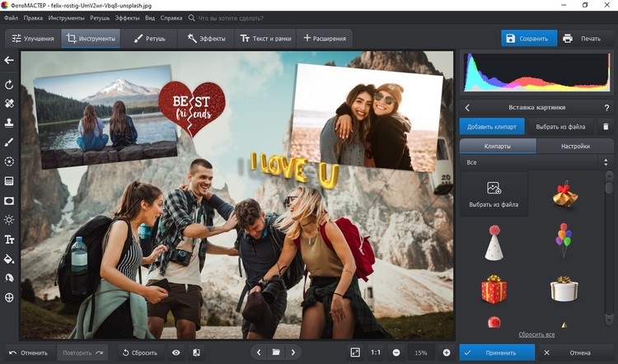Select the paint bucket fill tool
The image size is (618, 364).
tap(9, 259)
